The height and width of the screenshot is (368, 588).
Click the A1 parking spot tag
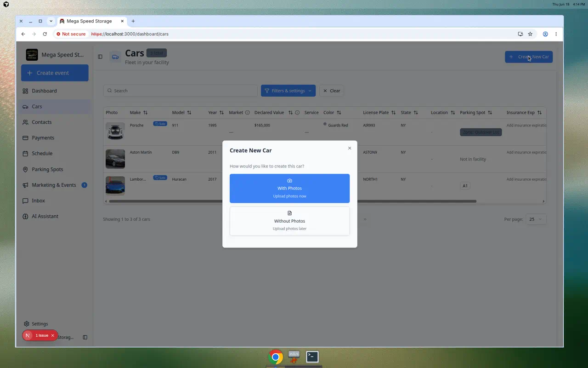[465, 186]
